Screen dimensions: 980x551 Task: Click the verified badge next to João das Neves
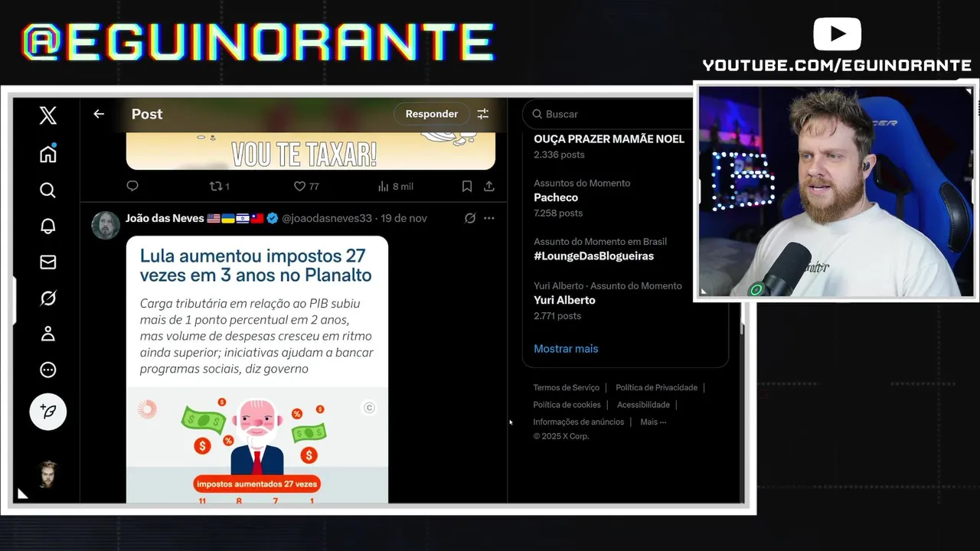pyautogui.click(x=273, y=218)
